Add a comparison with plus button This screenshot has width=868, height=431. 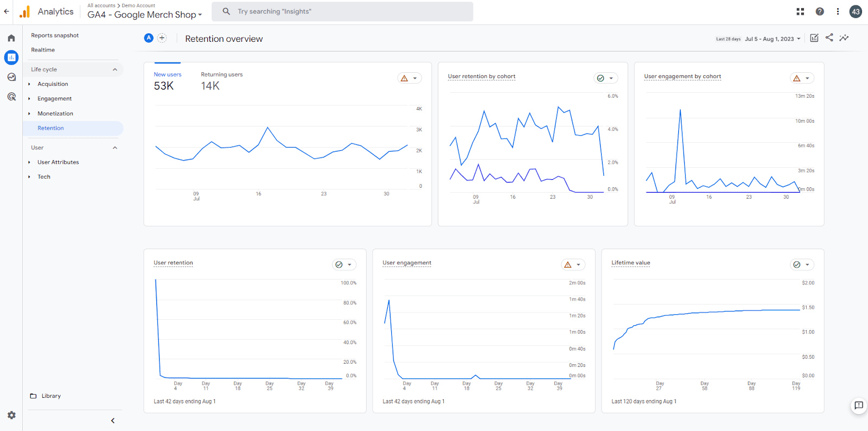pyautogui.click(x=162, y=38)
